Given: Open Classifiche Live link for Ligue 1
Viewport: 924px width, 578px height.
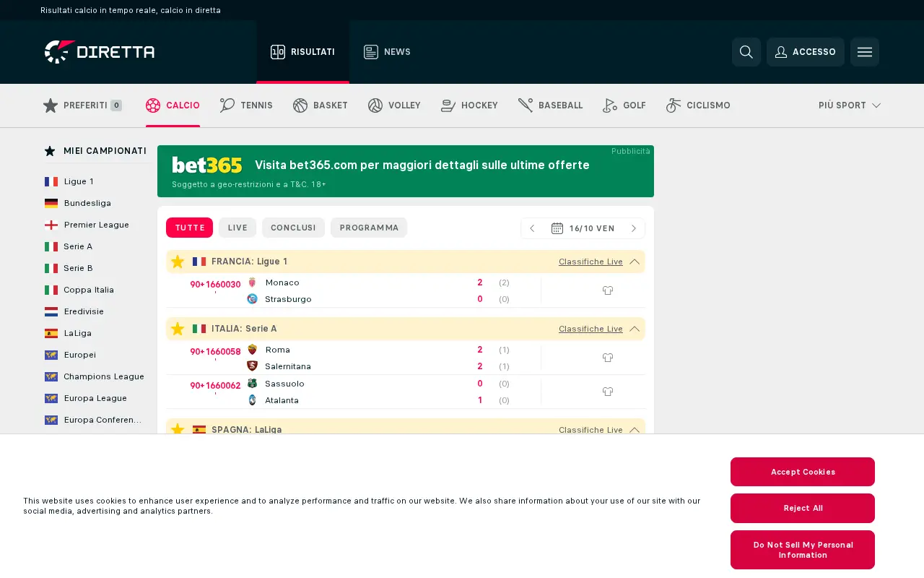Looking at the screenshot, I should [590, 262].
